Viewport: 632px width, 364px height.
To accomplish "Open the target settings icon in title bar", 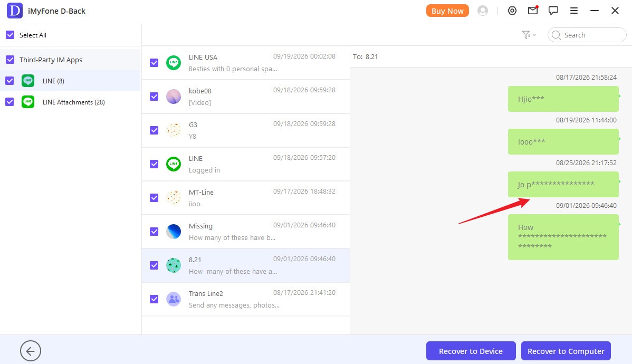I will [x=512, y=11].
